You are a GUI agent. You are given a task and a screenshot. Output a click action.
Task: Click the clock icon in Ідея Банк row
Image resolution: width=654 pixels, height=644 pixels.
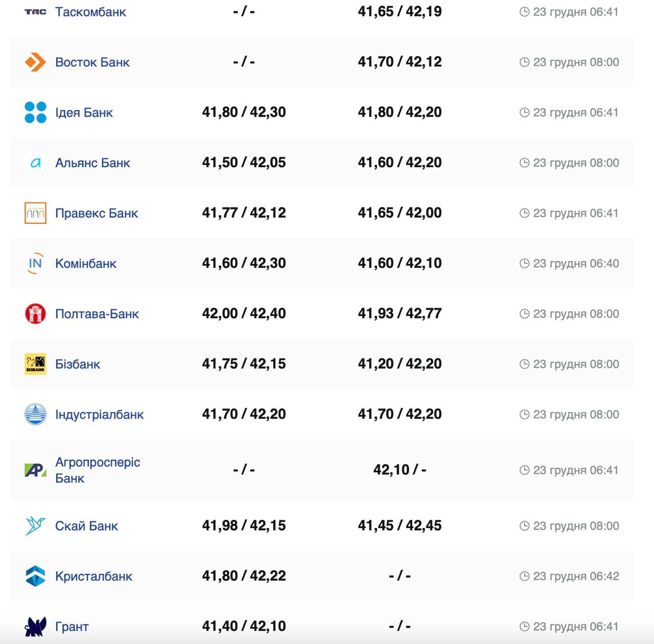click(524, 112)
